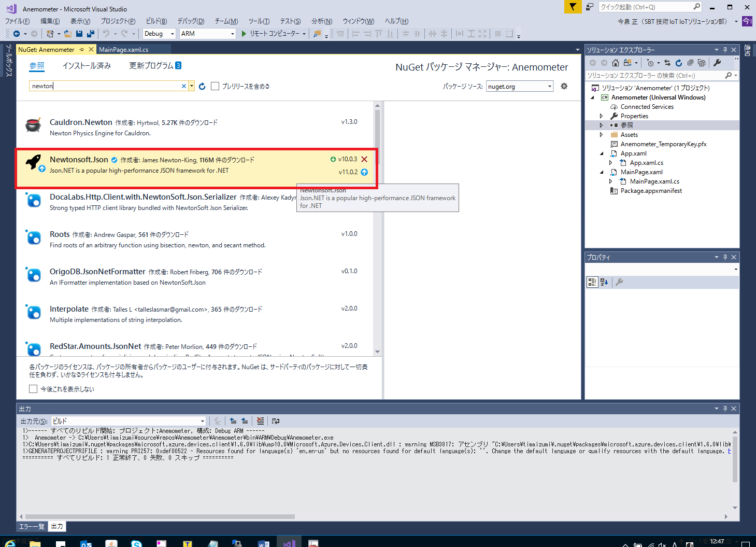Open the Output source dropdown showing ビルド
The image size is (756, 547).
coord(129,421)
